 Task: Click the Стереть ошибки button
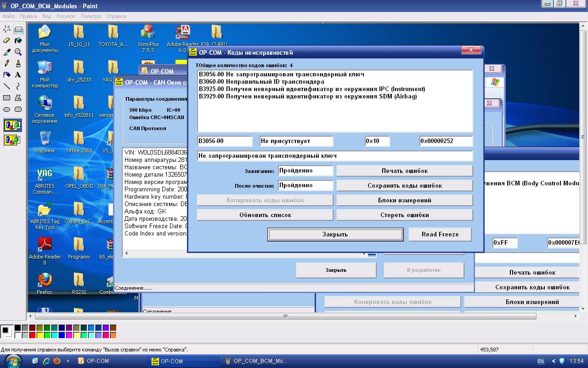[x=405, y=215]
